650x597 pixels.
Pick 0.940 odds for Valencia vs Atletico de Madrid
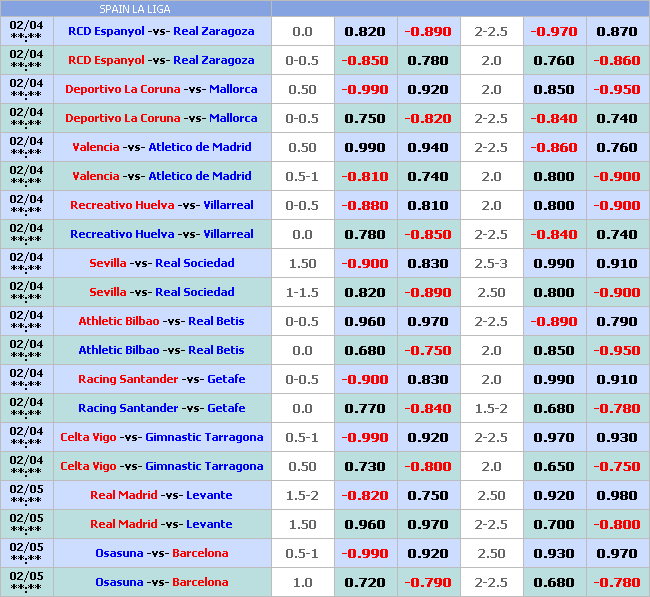[x=427, y=147]
